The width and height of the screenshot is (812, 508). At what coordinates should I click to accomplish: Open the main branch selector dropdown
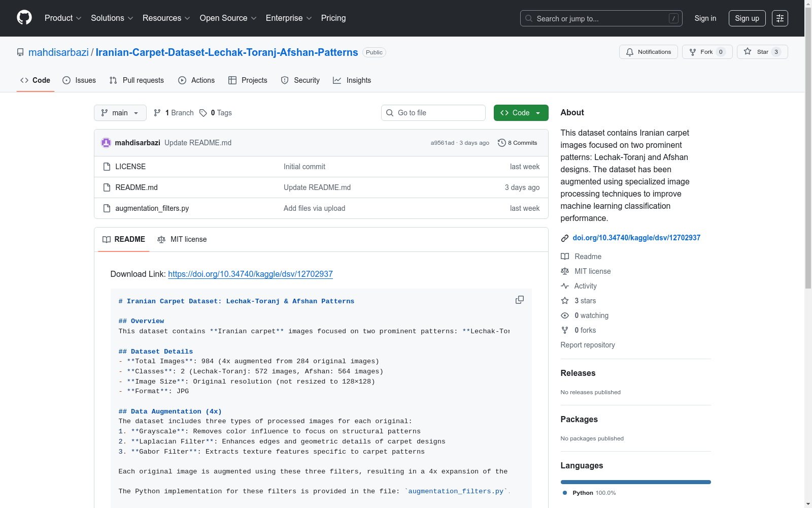120,113
